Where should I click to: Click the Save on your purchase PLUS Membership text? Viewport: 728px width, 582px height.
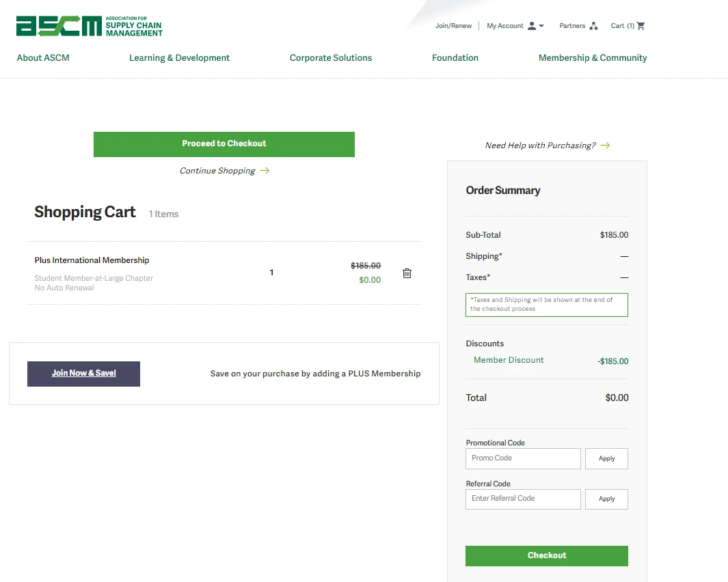coord(315,374)
